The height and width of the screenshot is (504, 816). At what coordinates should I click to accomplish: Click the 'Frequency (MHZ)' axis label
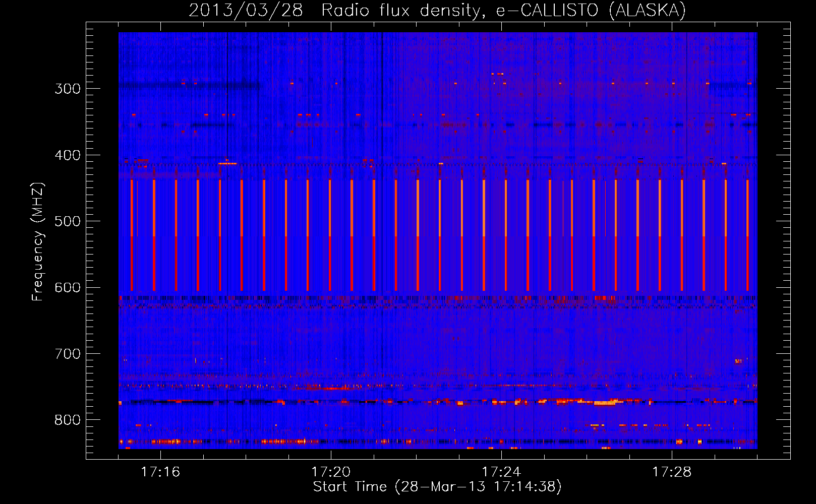tap(38, 242)
